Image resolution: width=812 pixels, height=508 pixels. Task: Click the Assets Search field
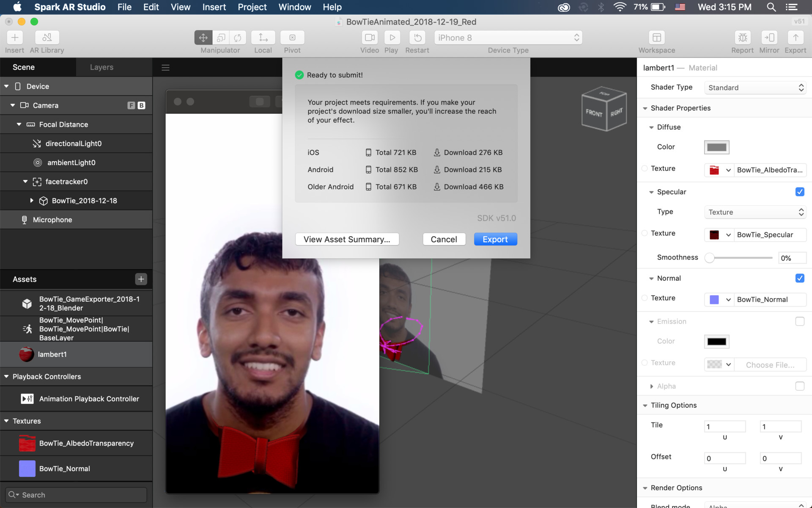[76, 495]
